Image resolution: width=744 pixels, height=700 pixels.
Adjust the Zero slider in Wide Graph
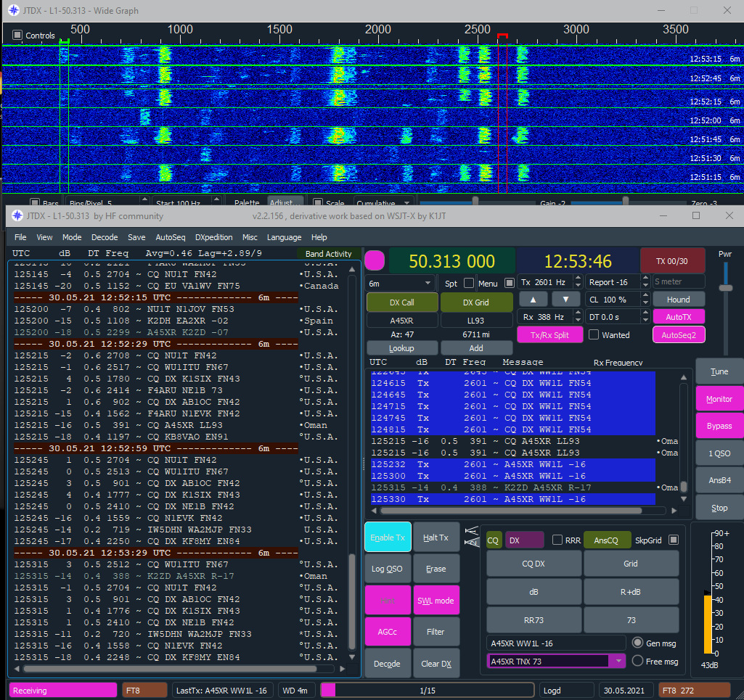(626, 202)
